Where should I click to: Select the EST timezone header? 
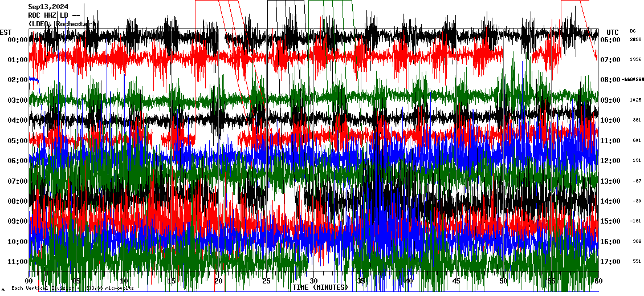point(6,32)
